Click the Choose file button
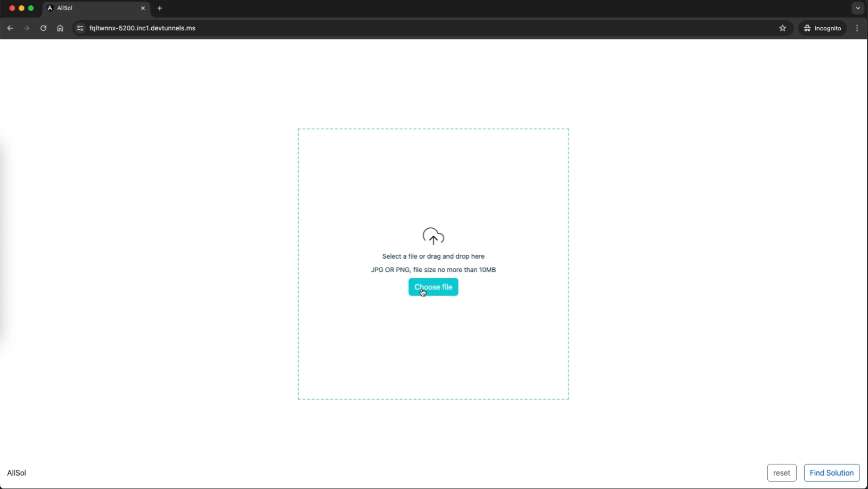Viewport: 868px width, 489px height. [433, 287]
